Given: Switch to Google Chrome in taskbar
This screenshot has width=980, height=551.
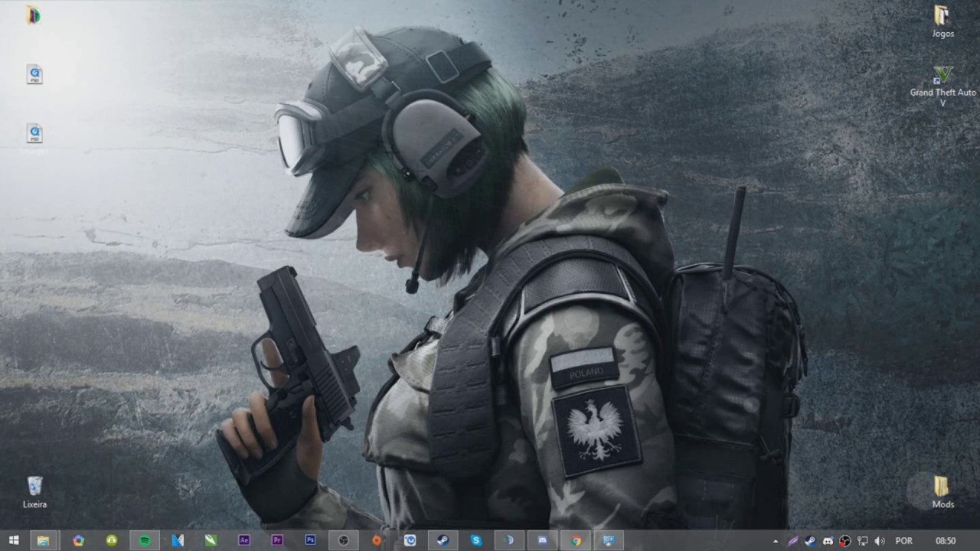Looking at the screenshot, I should (x=576, y=540).
